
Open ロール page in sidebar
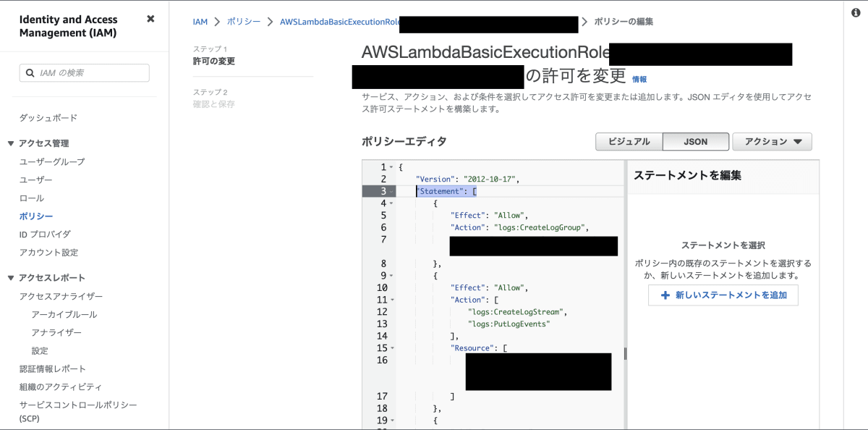pos(32,198)
